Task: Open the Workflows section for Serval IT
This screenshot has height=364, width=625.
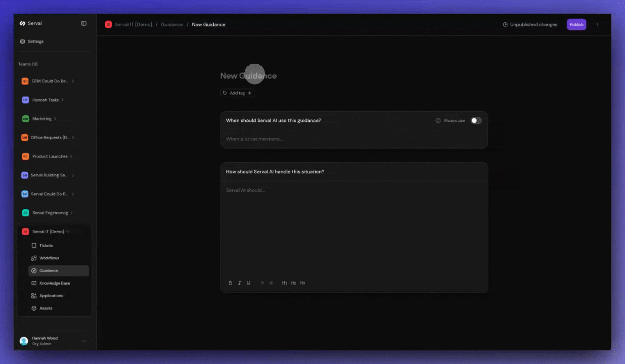Action: tap(49, 258)
